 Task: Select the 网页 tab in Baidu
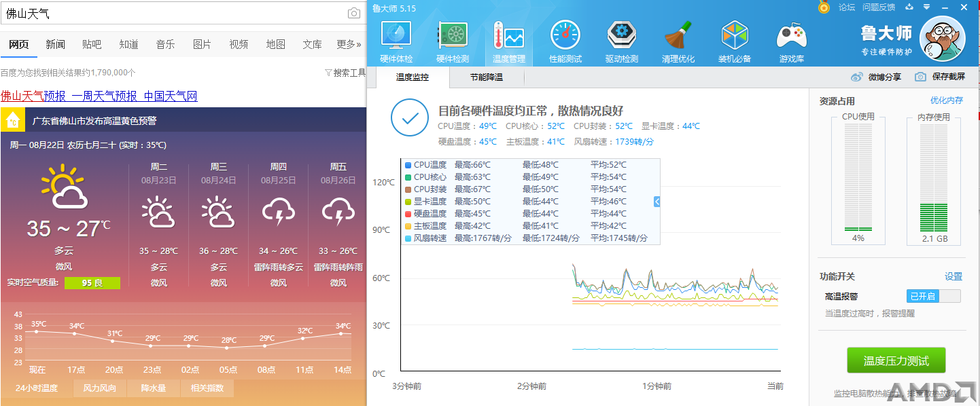pos(19,44)
